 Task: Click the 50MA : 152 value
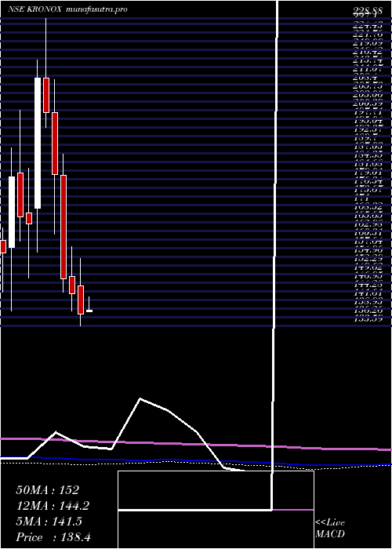[x=48, y=490]
